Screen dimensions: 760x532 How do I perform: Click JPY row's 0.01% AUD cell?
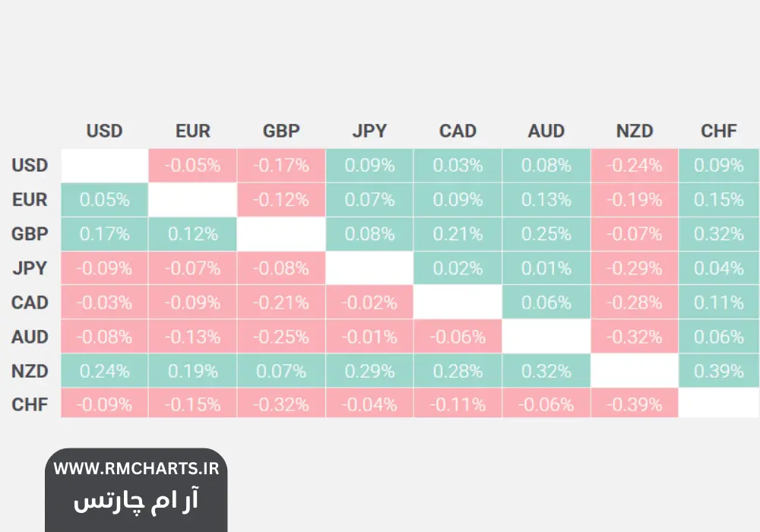(x=546, y=268)
